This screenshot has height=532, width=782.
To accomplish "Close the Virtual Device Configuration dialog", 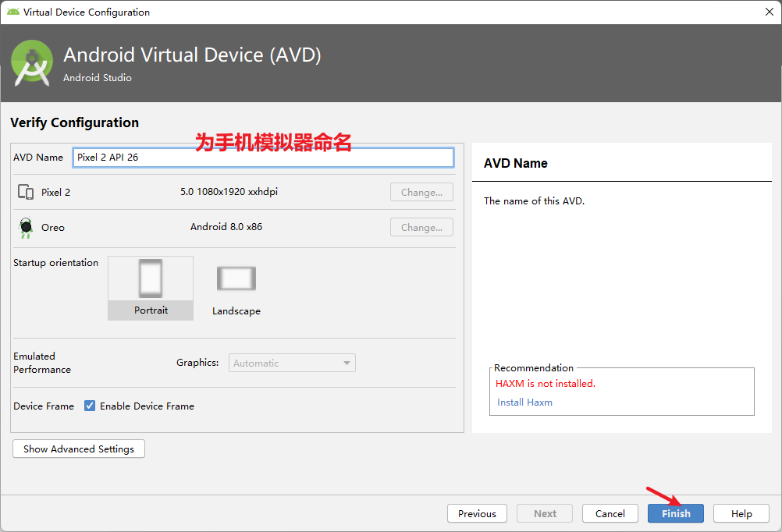I will point(770,12).
